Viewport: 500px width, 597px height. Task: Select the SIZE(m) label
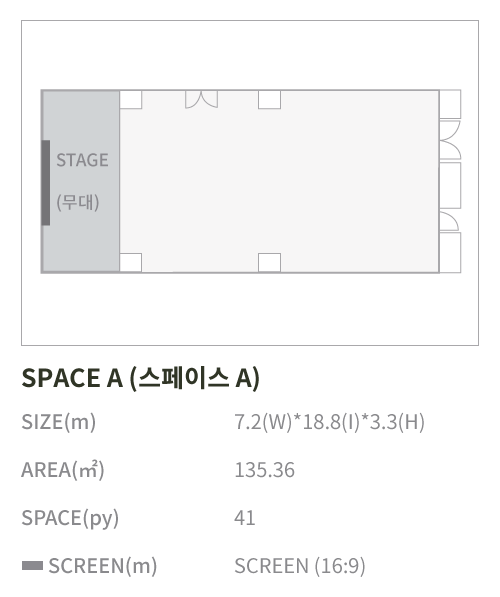point(59,422)
